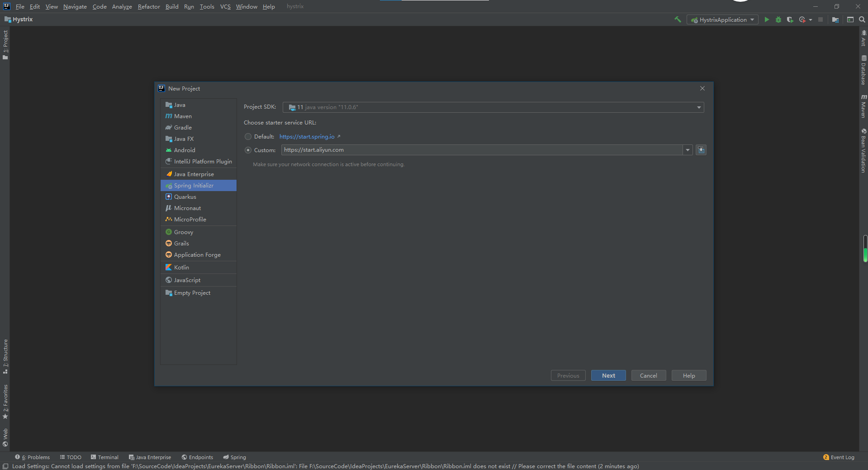Select Kotlin project type
The width and height of the screenshot is (868, 470).
[x=199, y=267]
